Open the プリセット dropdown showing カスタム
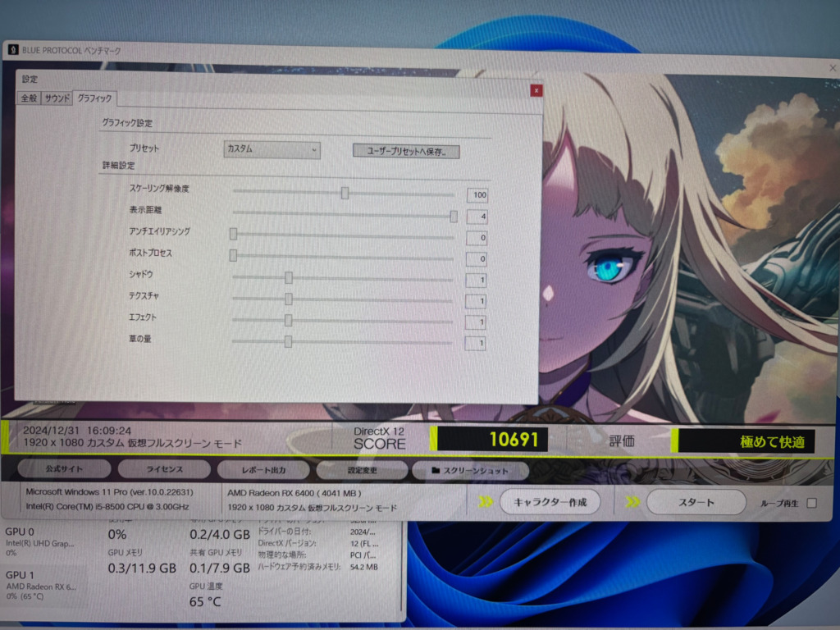Screen dimensions: 840x630 pyautogui.click(x=272, y=149)
